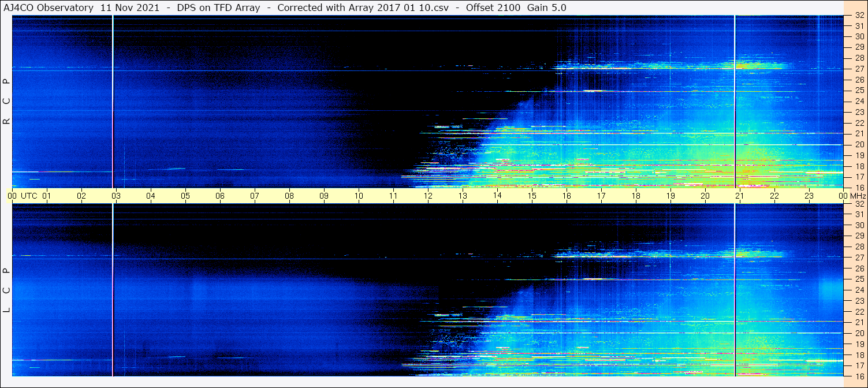The height and width of the screenshot is (388, 868).
Task: Select 20 MHz label in upper RCP scale
Action: 859,144
